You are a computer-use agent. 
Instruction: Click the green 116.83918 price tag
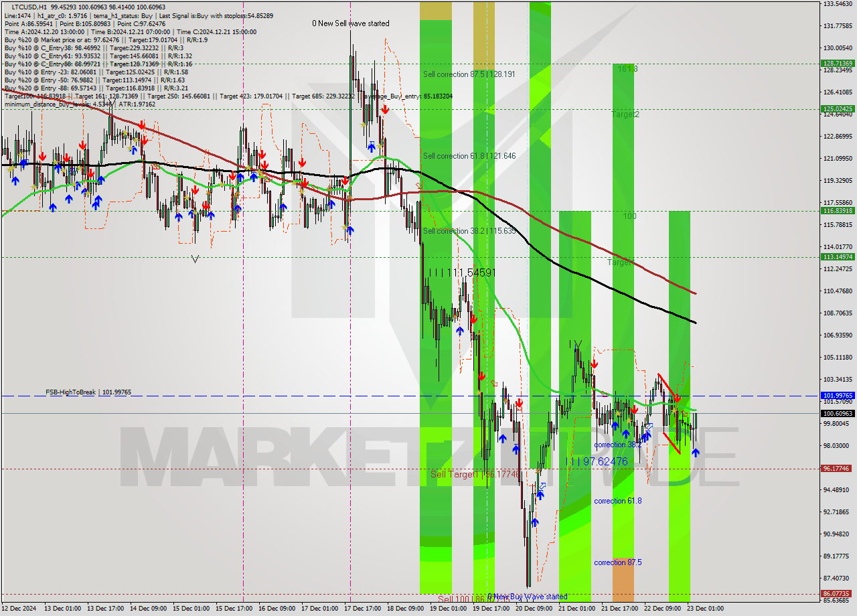(x=838, y=210)
